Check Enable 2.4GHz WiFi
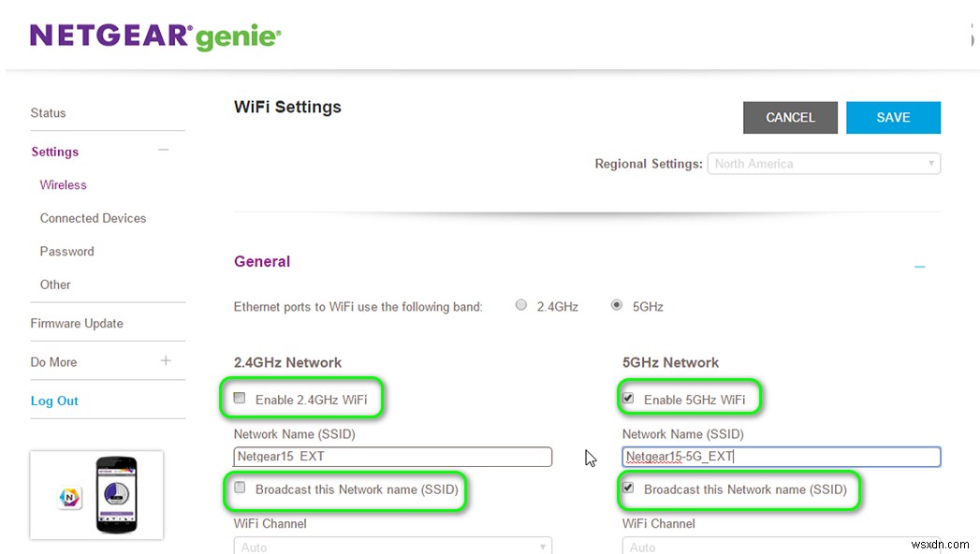The width and height of the screenshot is (980, 554). (240, 397)
